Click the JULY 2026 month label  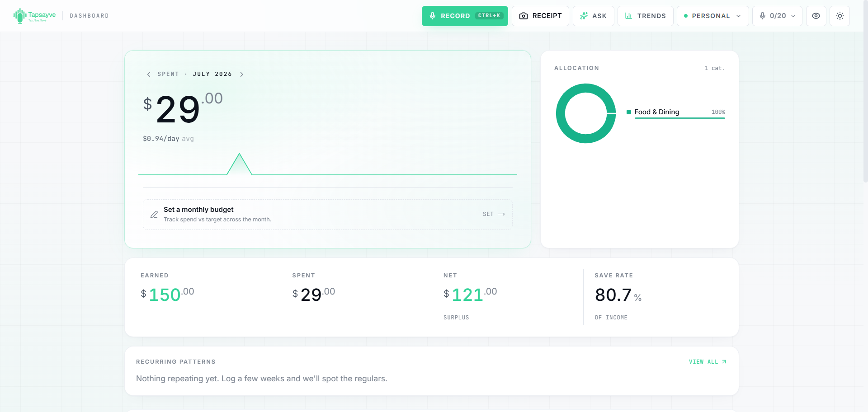tap(212, 74)
